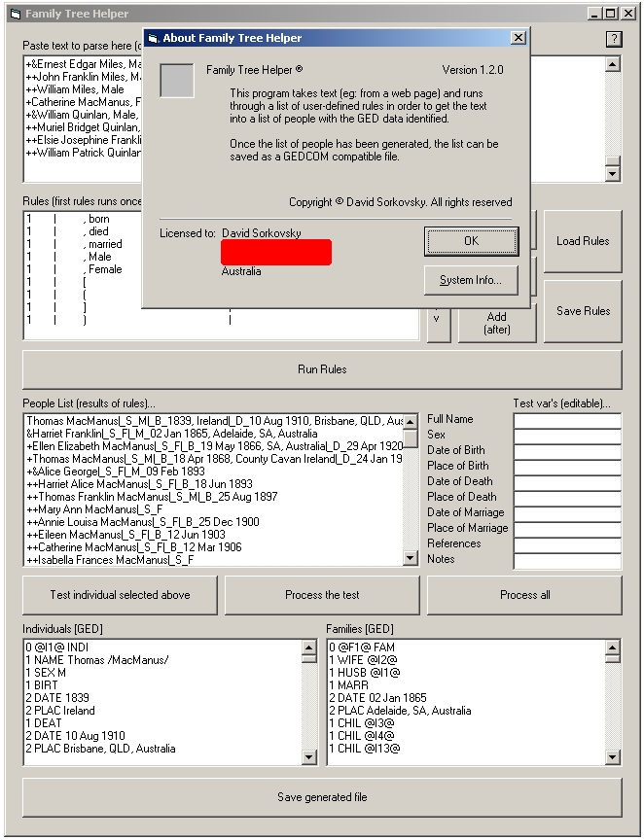644x840 pixels.
Task: Click the Place of Death field
Action: [567, 498]
